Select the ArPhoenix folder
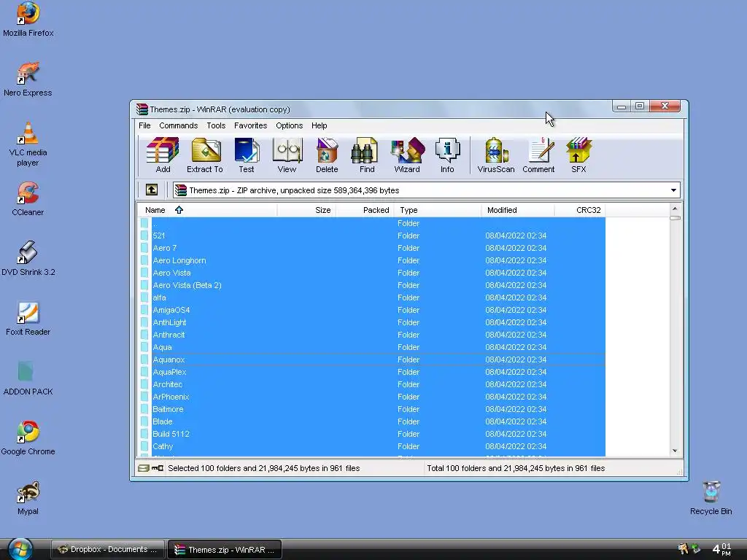This screenshot has width=747, height=560. point(371,397)
